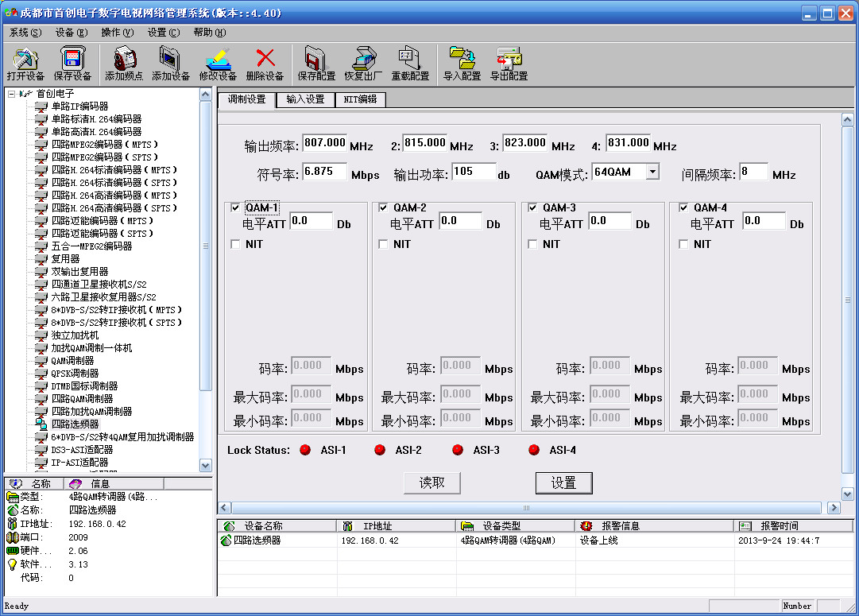Open the QAM模式 dropdown showing 64QAM

click(652, 172)
